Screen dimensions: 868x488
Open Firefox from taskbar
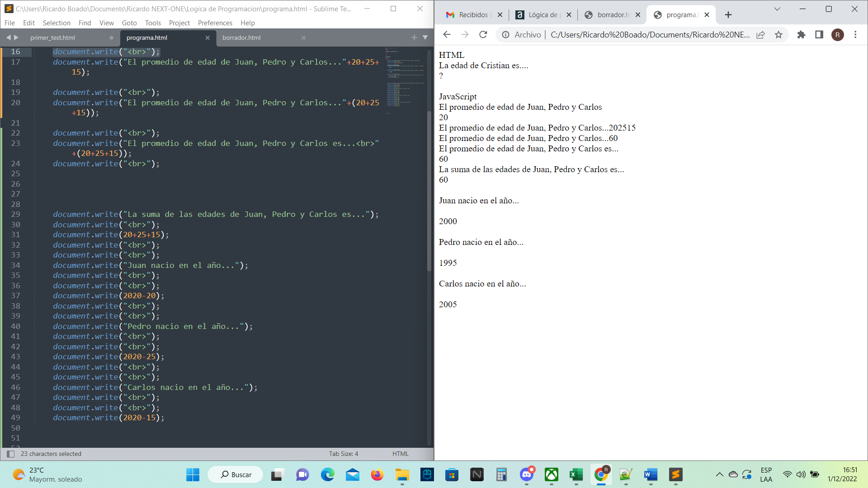[377, 474]
